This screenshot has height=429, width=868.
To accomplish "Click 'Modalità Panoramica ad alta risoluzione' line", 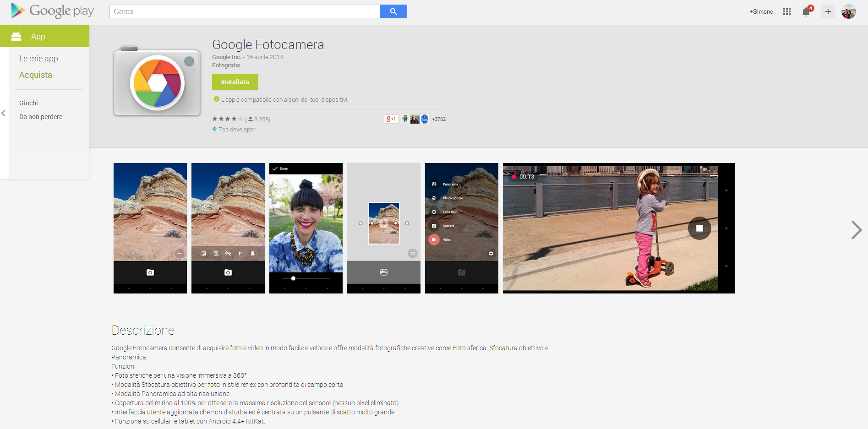I will (x=170, y=394).
